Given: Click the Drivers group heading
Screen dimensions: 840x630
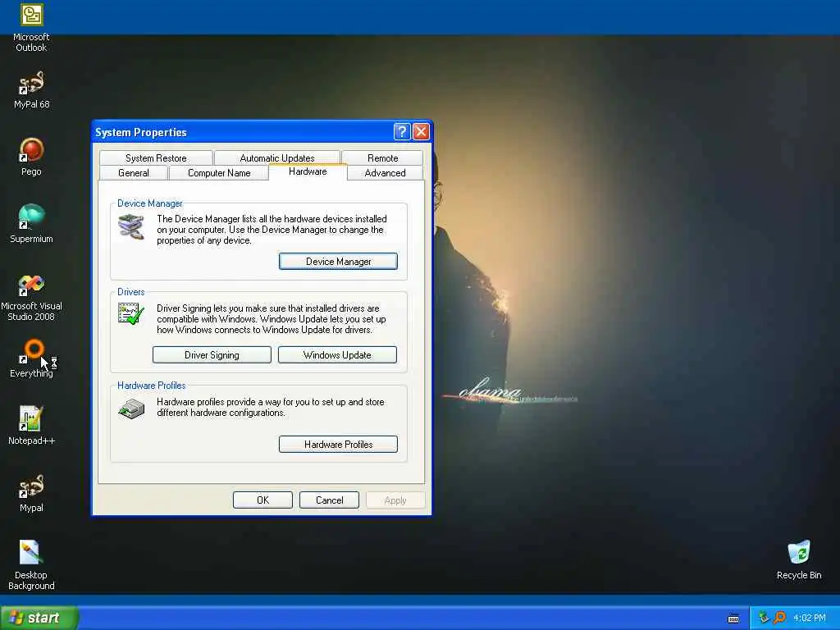Looking at the screenshot, I should pyautogui.click(x=130, y=292).
